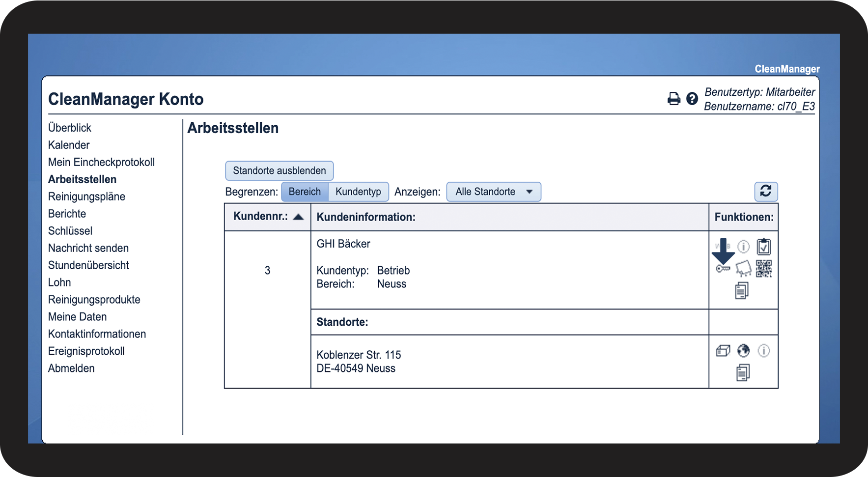
Task: Navigate to Berichte
Action: click(x=67, y=214)
